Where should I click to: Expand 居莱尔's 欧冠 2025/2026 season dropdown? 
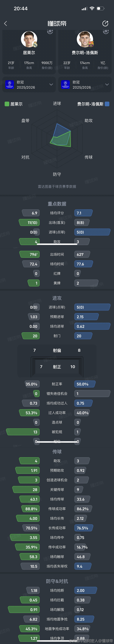(51, 84)
